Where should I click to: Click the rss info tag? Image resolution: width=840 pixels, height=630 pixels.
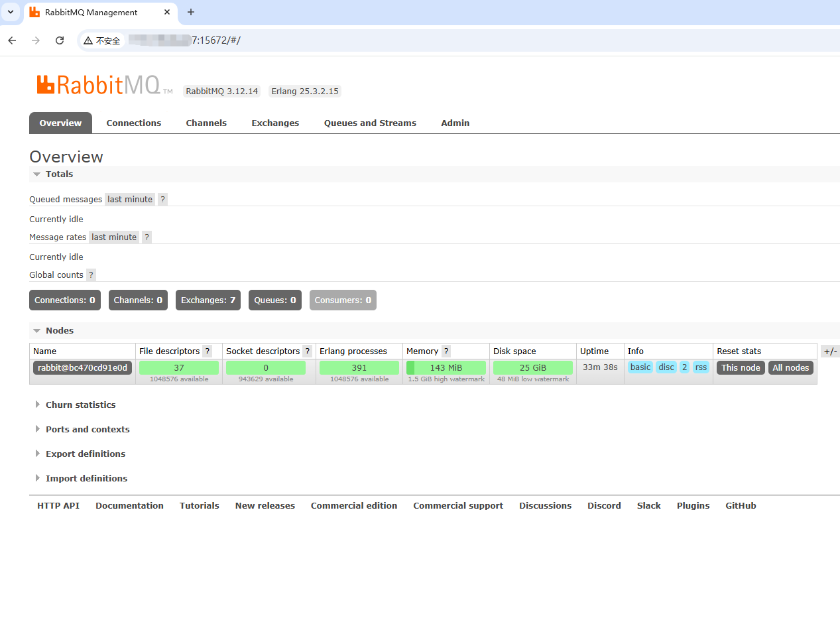click(x=701, y=367)
